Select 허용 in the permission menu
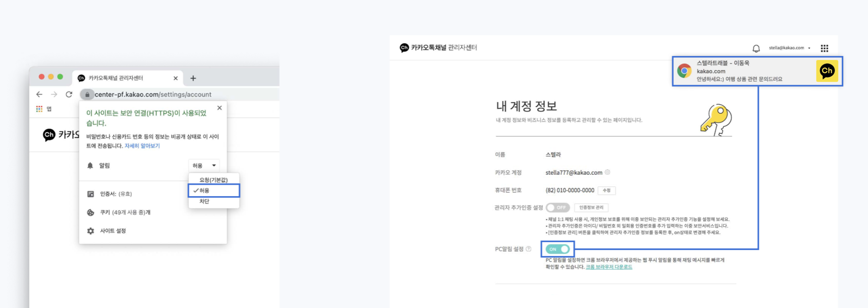This screenshot has width=868, height=308. click(214, 191)
